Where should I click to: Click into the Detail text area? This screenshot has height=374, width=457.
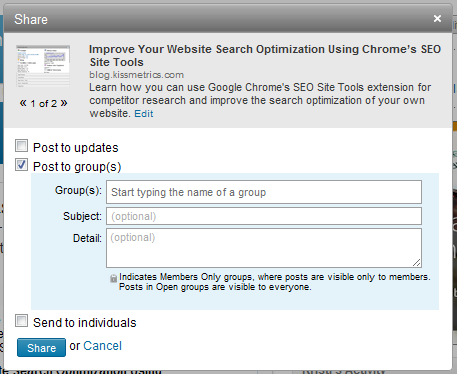click(264, 248)
